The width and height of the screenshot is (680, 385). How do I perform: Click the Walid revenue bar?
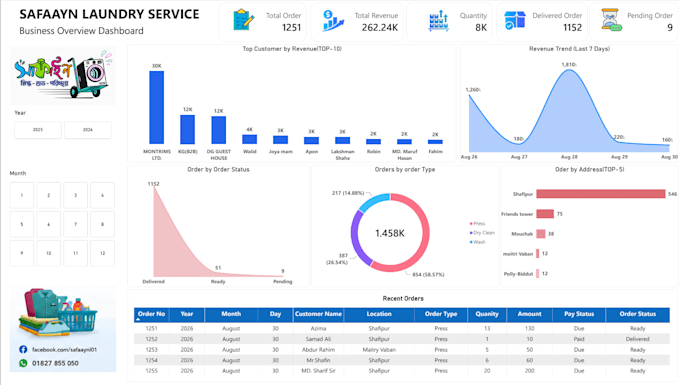(x=249, y=139)
